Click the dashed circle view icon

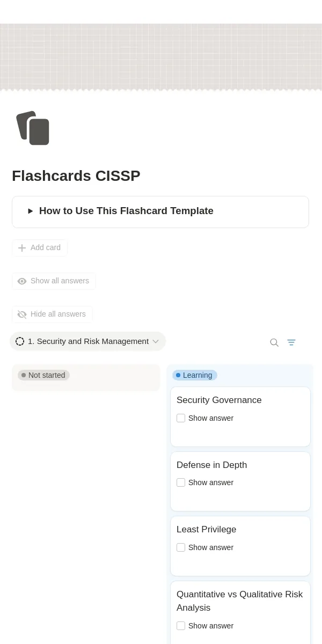click(20, 341)
